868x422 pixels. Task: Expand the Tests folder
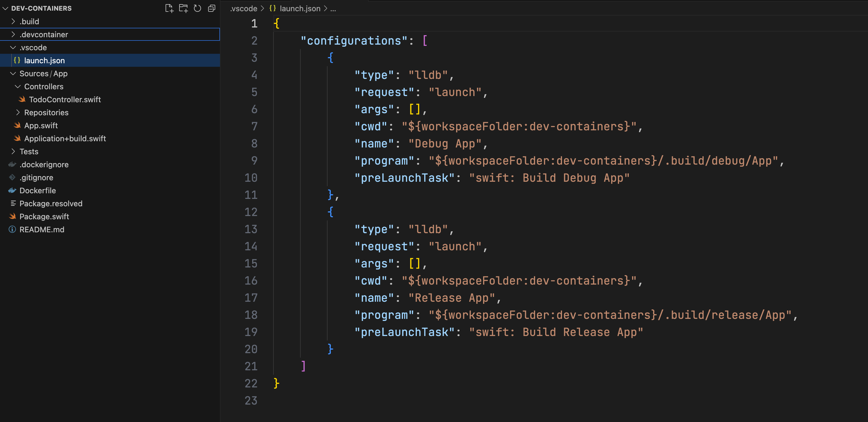click(x=13, y=151)
